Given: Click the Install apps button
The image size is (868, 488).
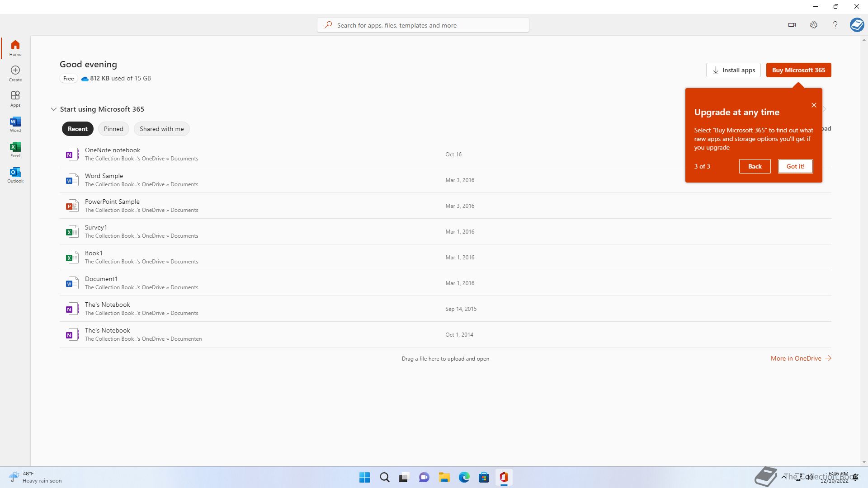Looking at the screenshot, I should point(733,70).
